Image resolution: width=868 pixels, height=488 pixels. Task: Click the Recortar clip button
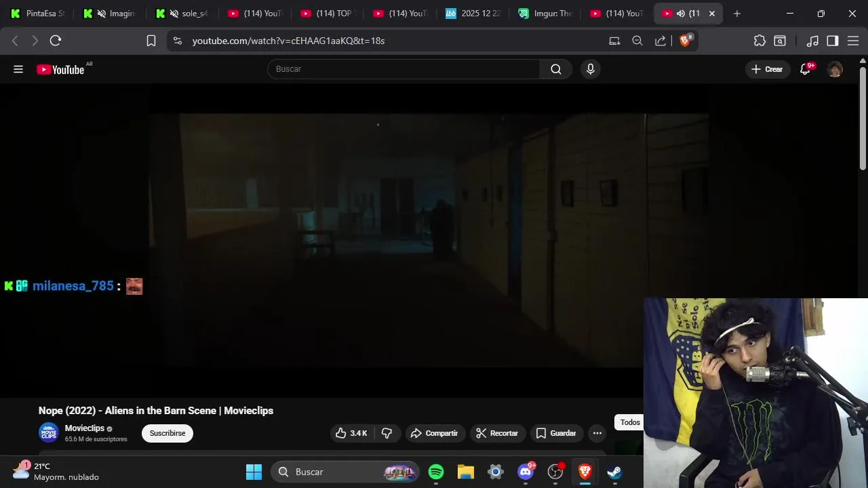(497, 433)
